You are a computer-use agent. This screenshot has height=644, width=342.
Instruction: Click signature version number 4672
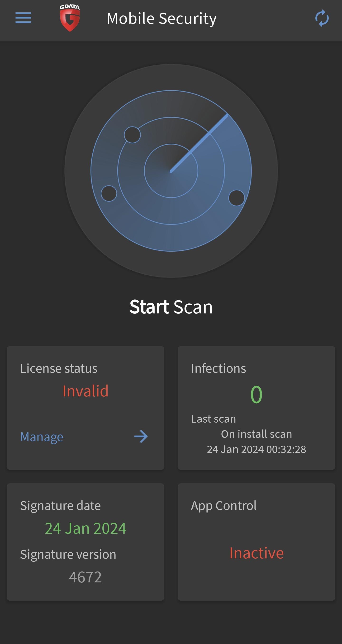click(85, 577)
